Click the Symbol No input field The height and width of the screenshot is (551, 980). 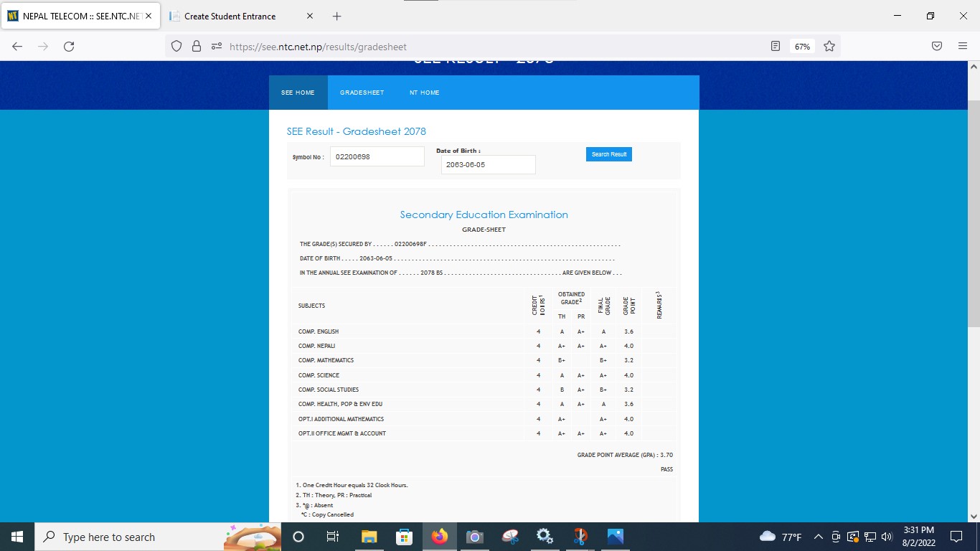click(377, 156)
